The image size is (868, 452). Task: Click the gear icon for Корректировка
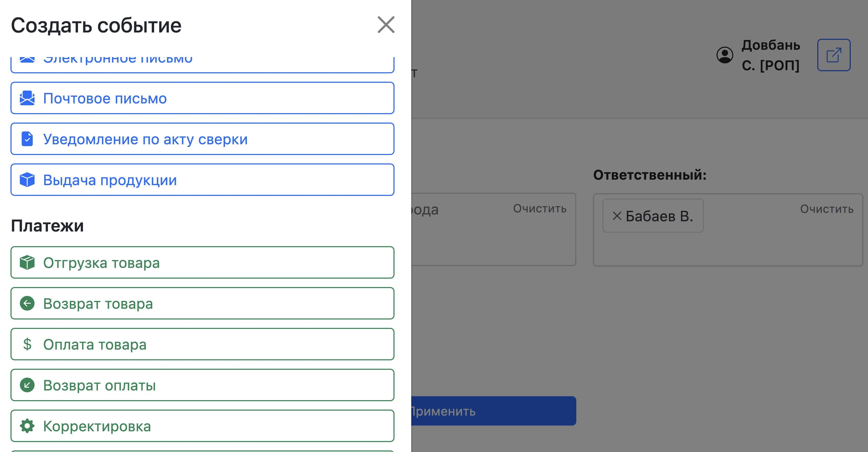click(x=27, y=426)
